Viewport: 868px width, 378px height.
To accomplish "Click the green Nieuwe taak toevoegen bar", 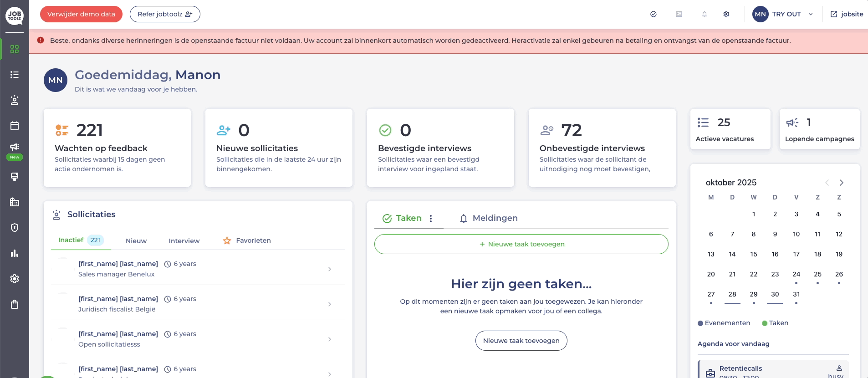I will 521,244.
